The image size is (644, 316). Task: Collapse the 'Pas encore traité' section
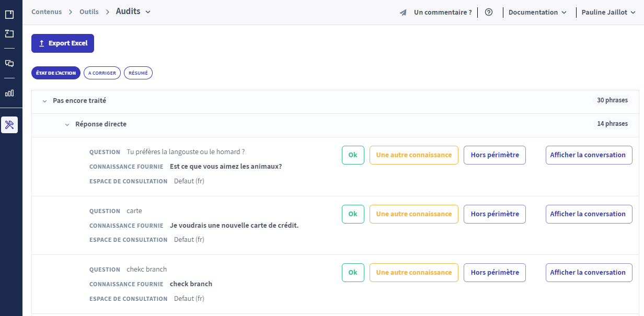(x=44, y=101)
